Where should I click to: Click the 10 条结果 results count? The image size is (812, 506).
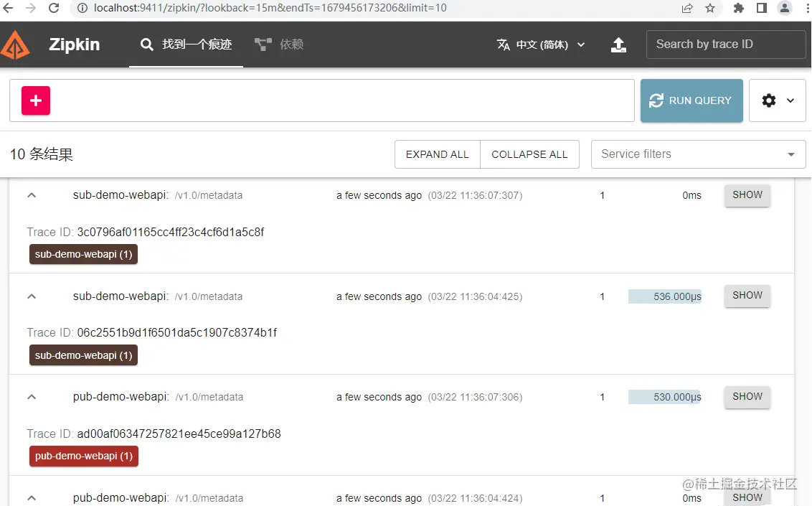click(42, 154)
